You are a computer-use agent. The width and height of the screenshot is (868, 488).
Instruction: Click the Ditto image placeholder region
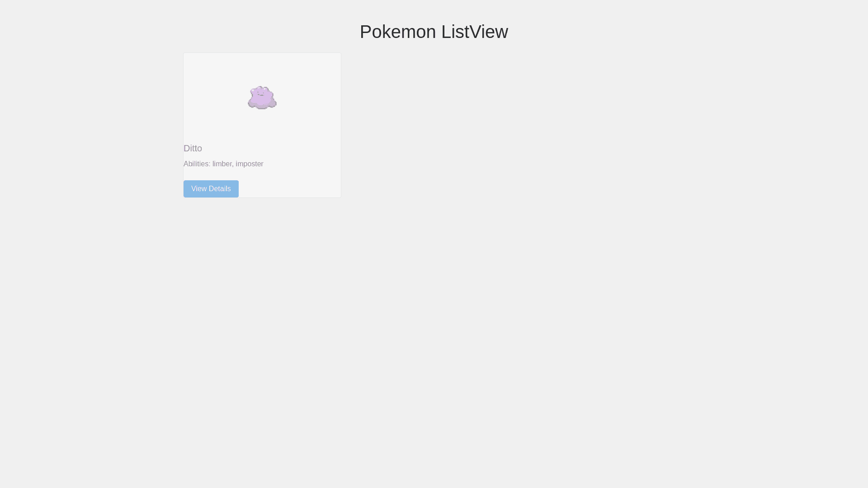click(262, 97)
